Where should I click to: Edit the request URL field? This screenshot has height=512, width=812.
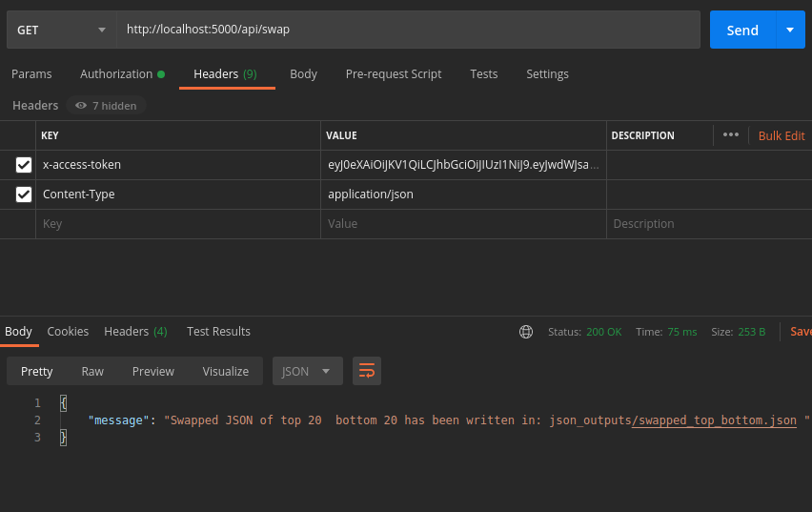tap(408, 30)
